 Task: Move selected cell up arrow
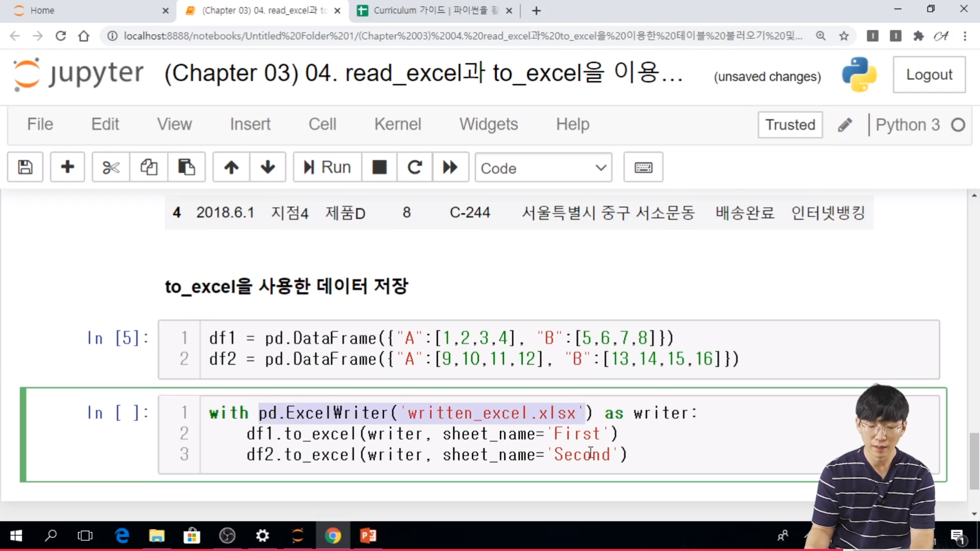point(231,167)
